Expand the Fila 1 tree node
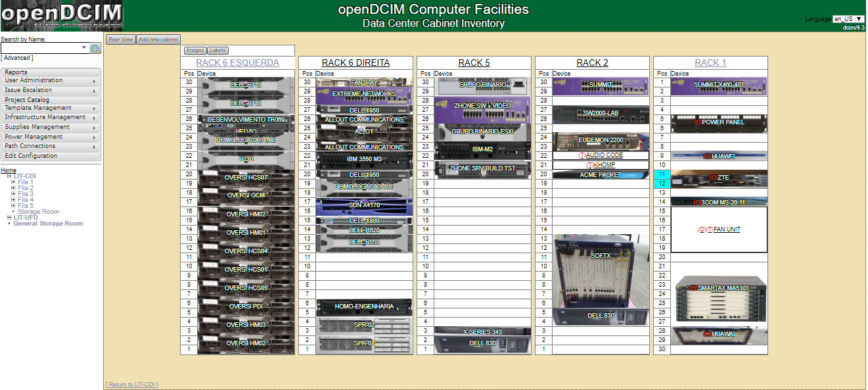This screenshot has width=868, height=390. (13, 182)
